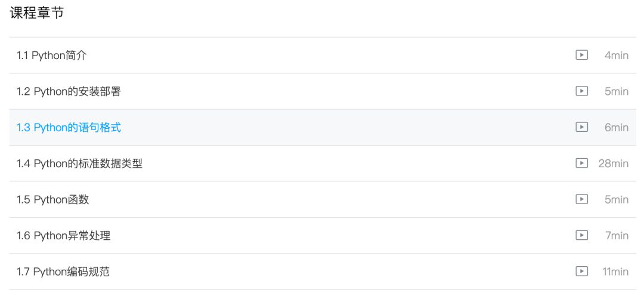This screenshot has height=293, width=644.
Task: Click the 课程章节 section heading
Action: click(x=37, y=14)
